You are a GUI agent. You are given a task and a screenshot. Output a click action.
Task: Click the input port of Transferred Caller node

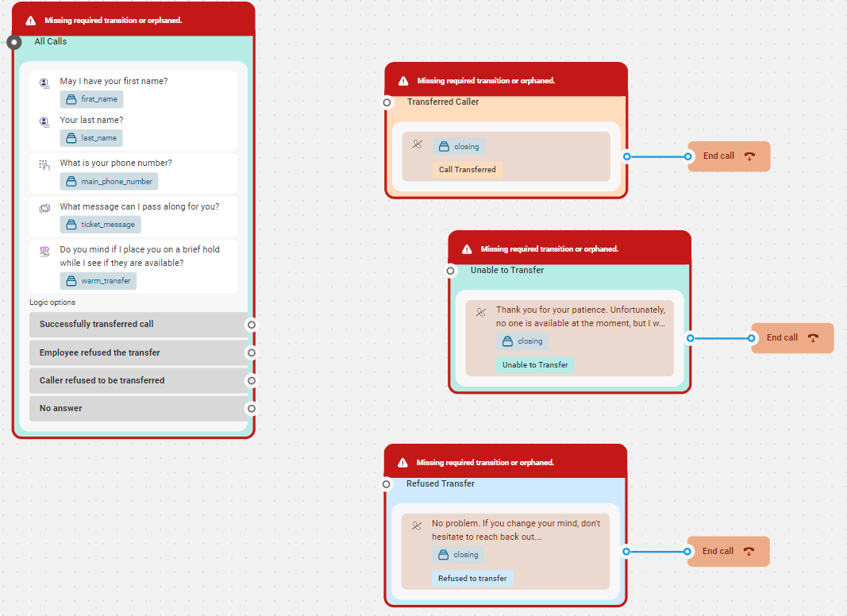point(387,102)
